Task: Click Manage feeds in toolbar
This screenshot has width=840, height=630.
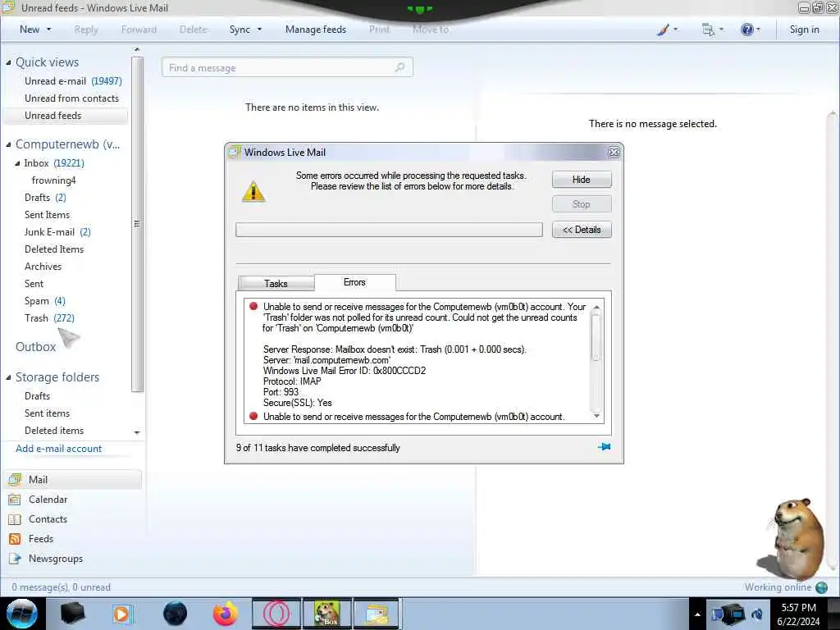Action: (x=316, y=30)
